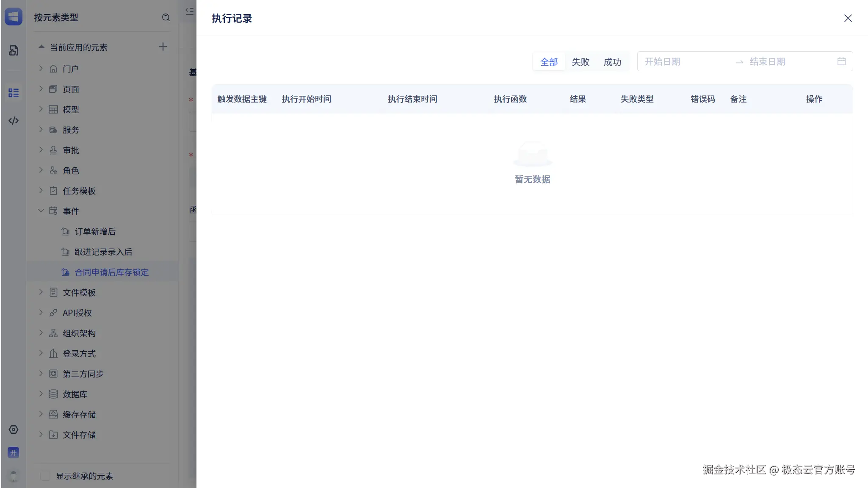This screenshot has width=868, height=488.
Task: Open the 订单新增后 event
Action: 95,232
